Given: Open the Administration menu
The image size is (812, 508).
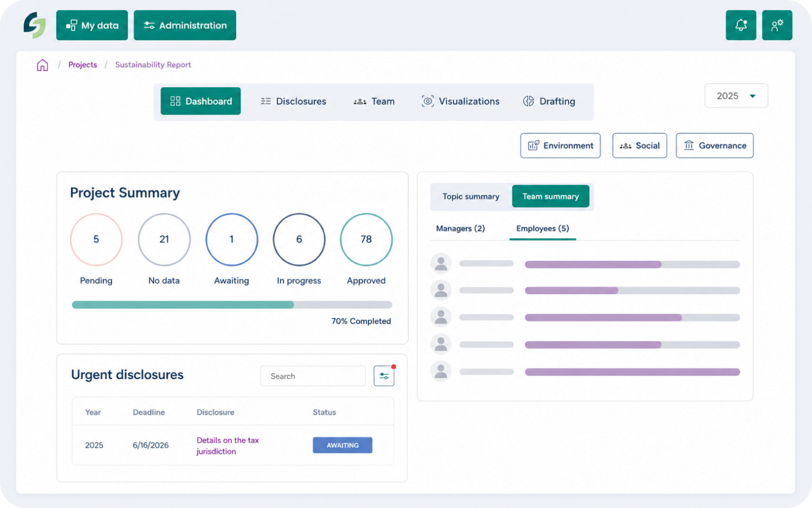Looking at the screenshot, I should [x=185, y=25].
